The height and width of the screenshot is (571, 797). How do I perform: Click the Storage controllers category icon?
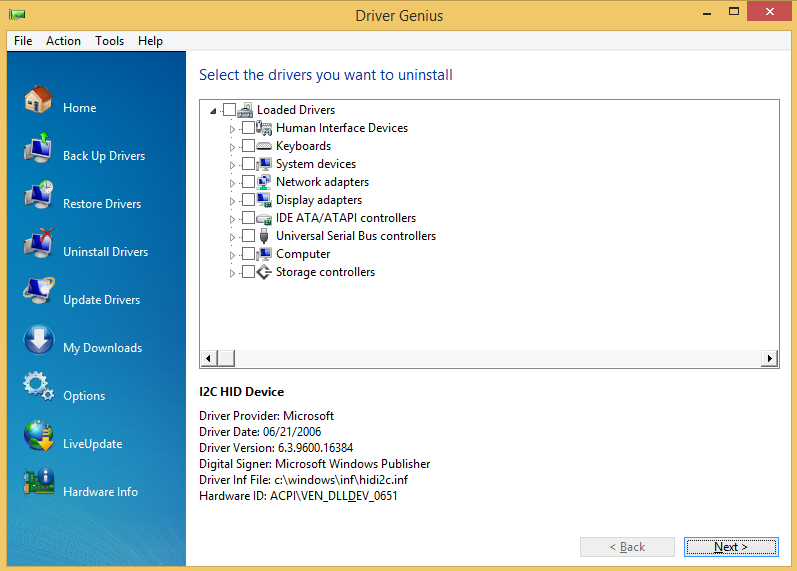(x=264, y=272)
